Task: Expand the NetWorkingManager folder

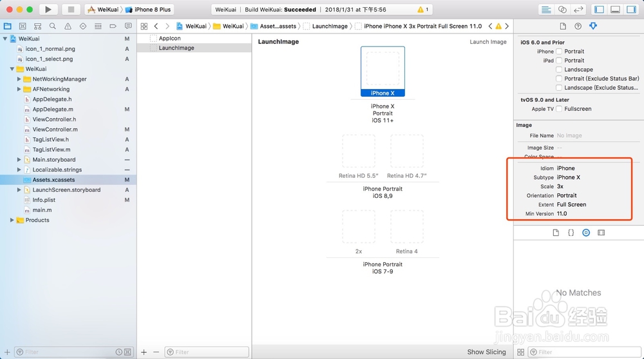Action: pyautogui.click(x=19, y=79)
